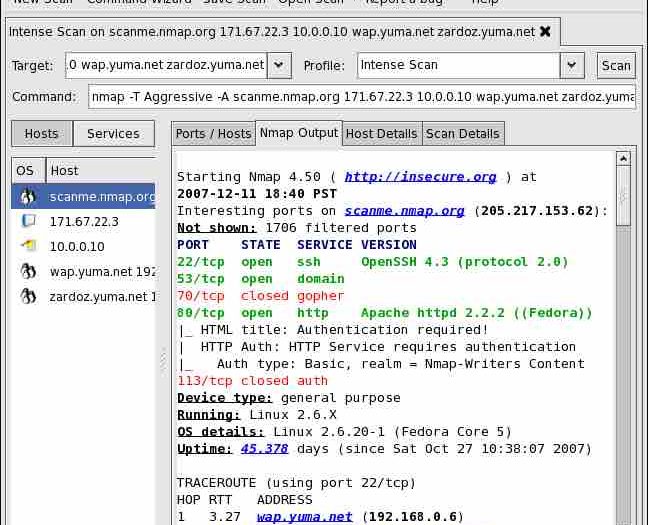The image size is (648, 525).
Task: Open the Profile dropdown arrow
Action: click(x=572, y=65)
